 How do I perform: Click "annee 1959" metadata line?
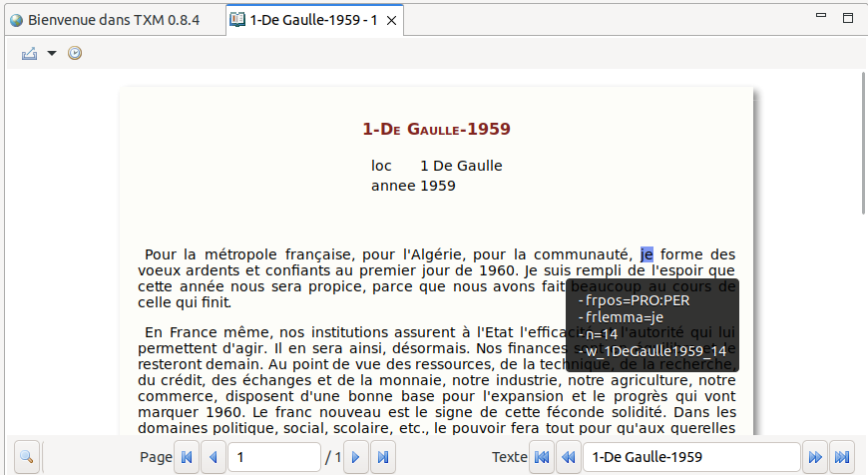coord(413,186)
